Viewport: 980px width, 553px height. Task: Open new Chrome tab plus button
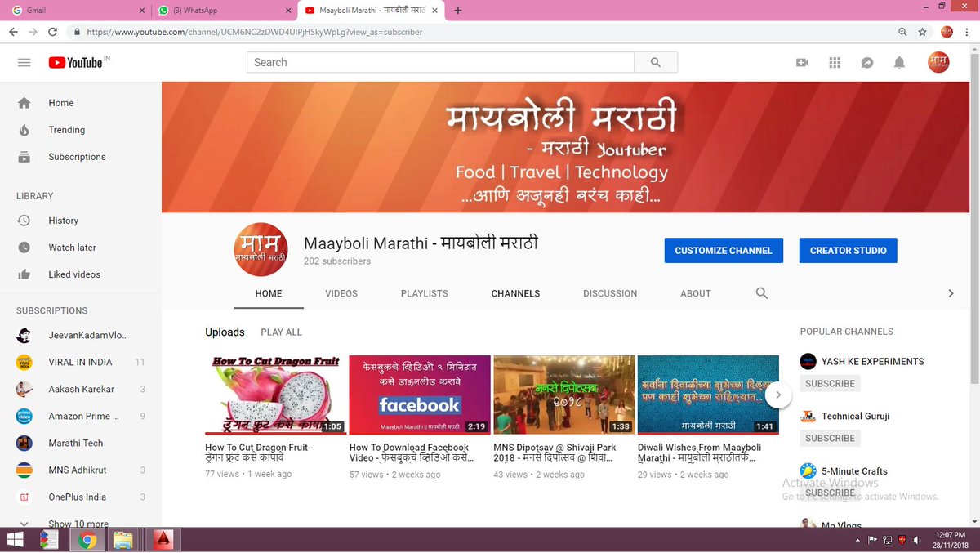coord(458,11)
